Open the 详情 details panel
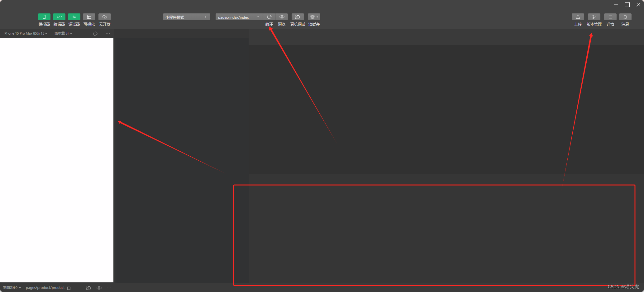 coord(610,17)
